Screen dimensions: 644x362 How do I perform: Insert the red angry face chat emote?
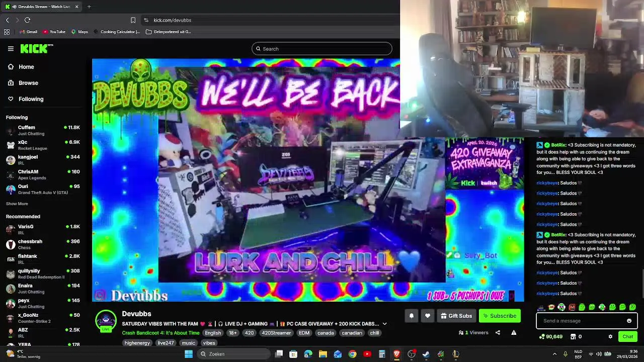coord(572,307)
